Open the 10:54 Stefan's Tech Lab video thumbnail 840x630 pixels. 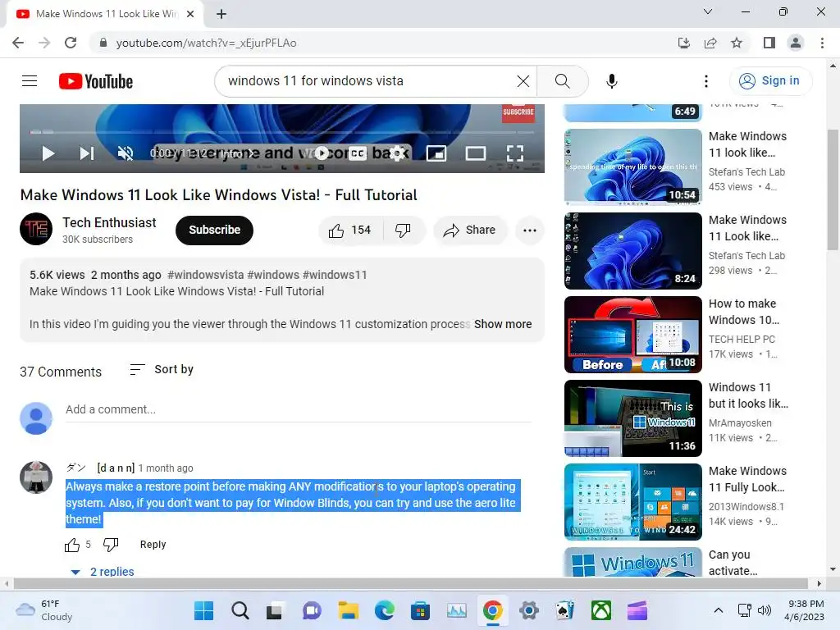tap(632, 167)
